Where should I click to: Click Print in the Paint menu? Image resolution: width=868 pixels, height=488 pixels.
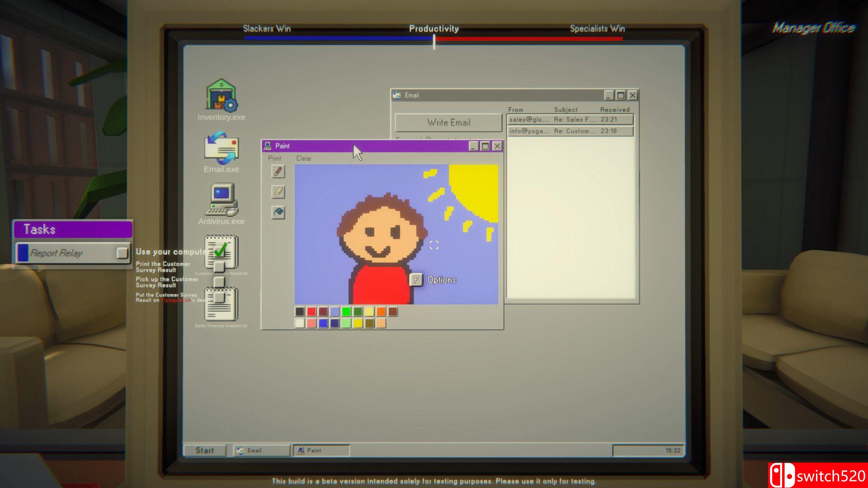tap(274, 159)
